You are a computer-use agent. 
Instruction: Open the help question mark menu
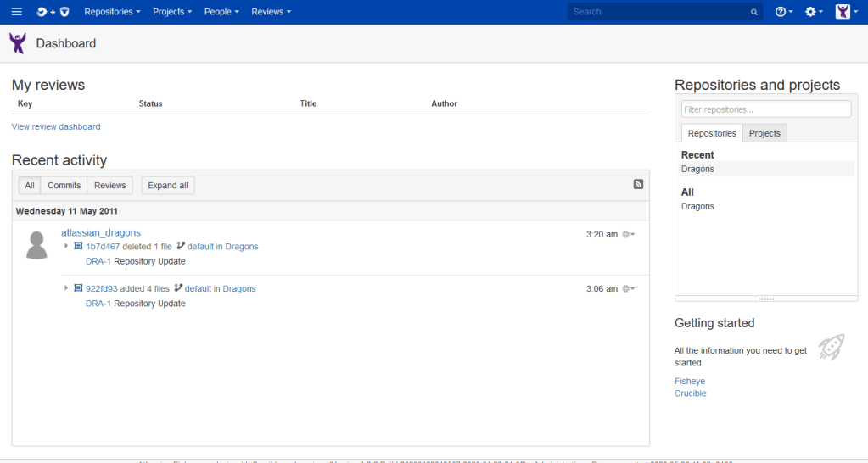click(x=783, y=12)
